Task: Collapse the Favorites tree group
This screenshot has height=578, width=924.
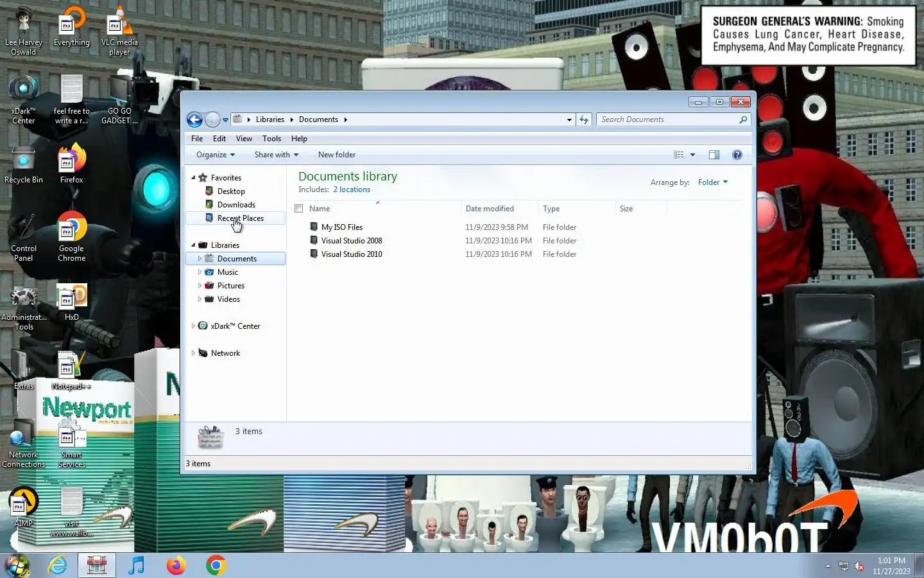Action: [193, 178]
